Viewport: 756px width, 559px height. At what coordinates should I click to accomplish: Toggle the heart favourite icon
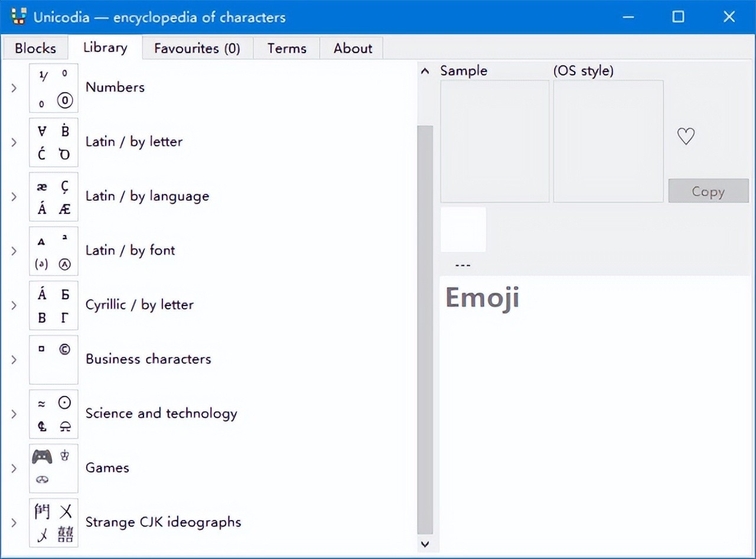[685, 136]
